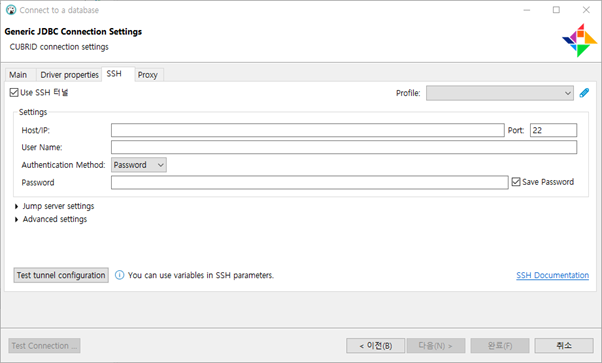Screen dimensions: 602x363
Task: Click the 완료(F) finish button
Action: click(500, 346)
